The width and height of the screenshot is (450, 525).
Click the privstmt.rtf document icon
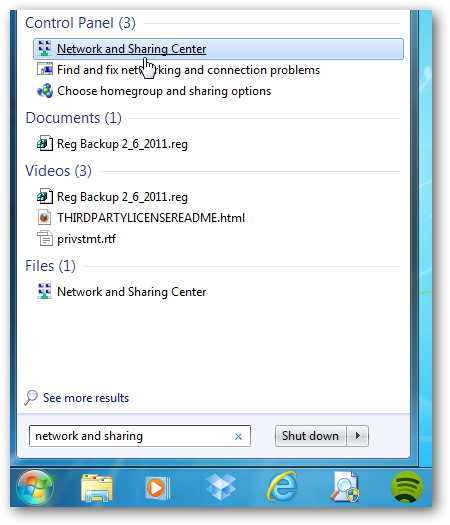tap(45, 239)
